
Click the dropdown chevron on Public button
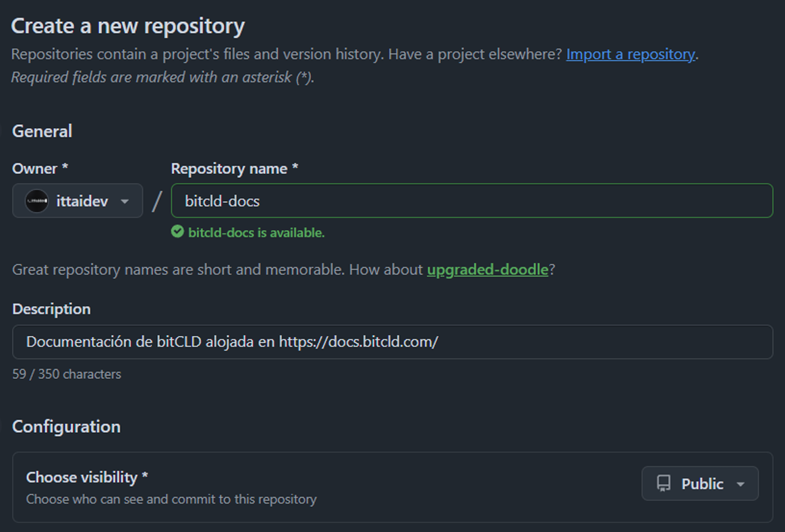(x=739, y=483)
